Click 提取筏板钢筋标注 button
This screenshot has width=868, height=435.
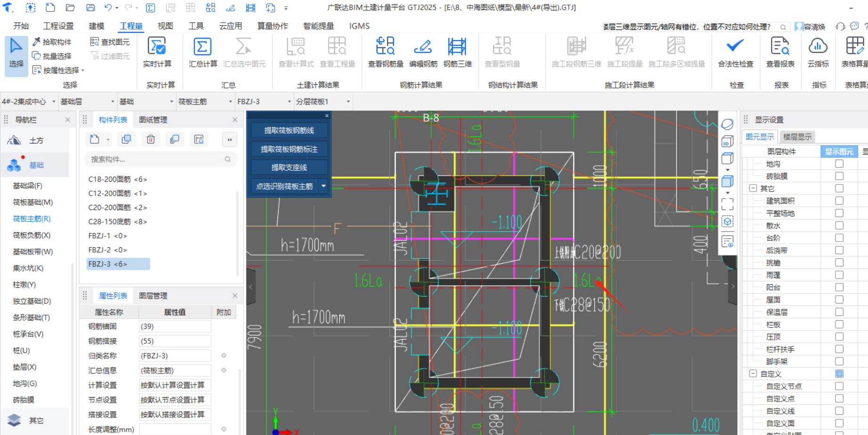pos(289,149)
